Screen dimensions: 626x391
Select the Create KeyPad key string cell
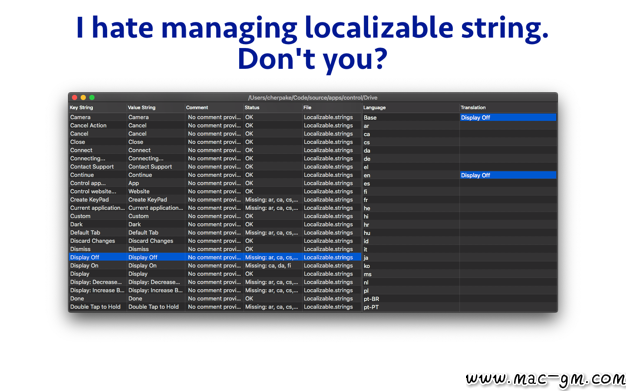point(97,200)
